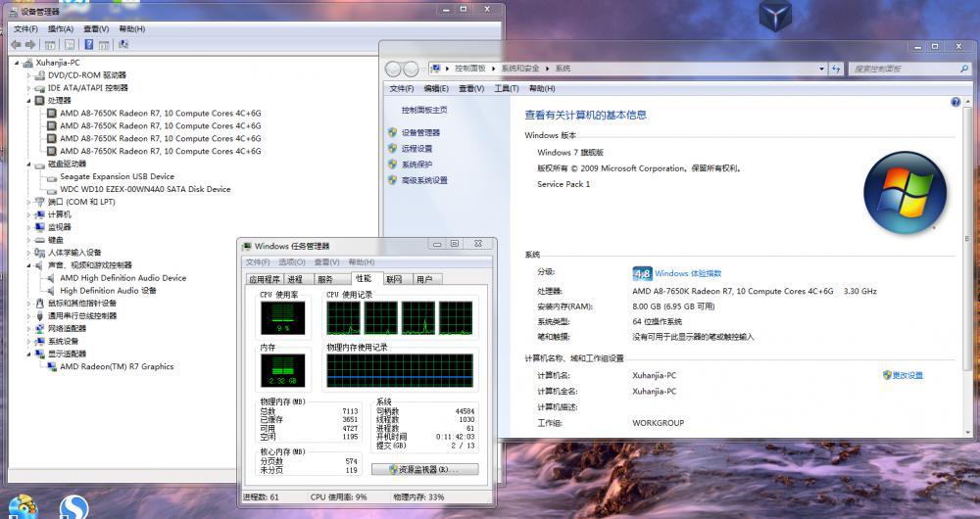Screen dimensions: 980x519
Task: Collapse the 磁盘驱动器 node
Action: 28,165
